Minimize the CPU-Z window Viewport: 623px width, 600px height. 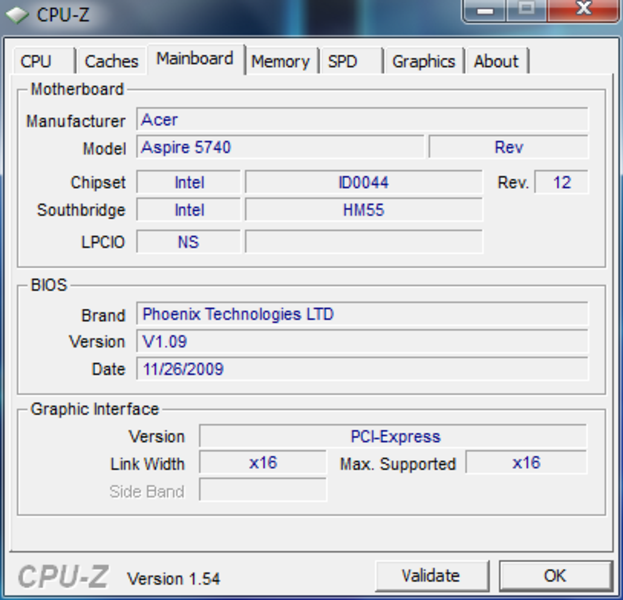coord(485,10)
